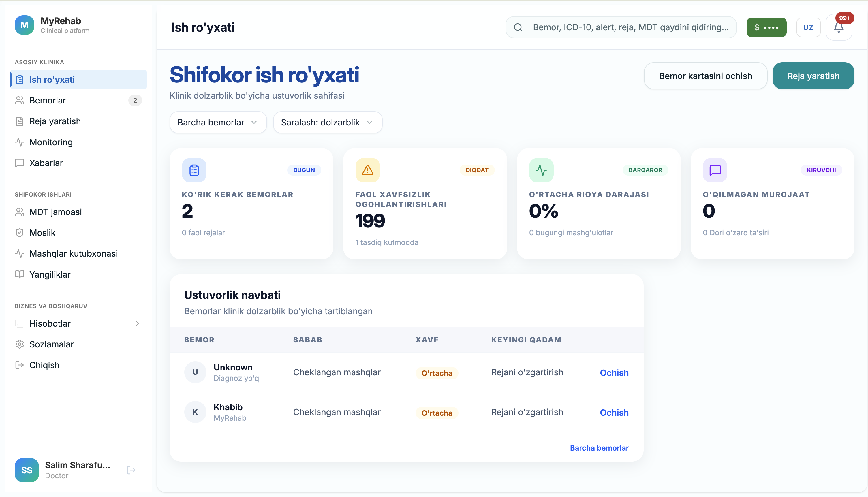The height and width of the screenshot is (497, 868).
Task: Open the Barcha bemorlar filter dropdown
Action: (218, 122)
